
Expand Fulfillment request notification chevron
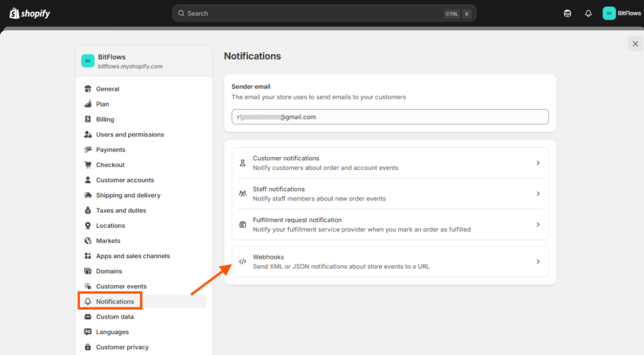538,224
